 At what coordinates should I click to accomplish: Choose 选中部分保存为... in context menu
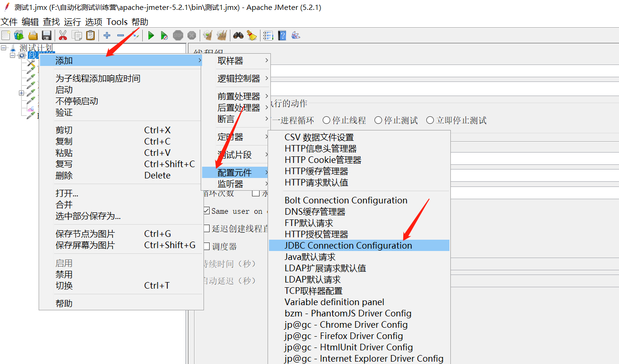click(x=121, y=216)
